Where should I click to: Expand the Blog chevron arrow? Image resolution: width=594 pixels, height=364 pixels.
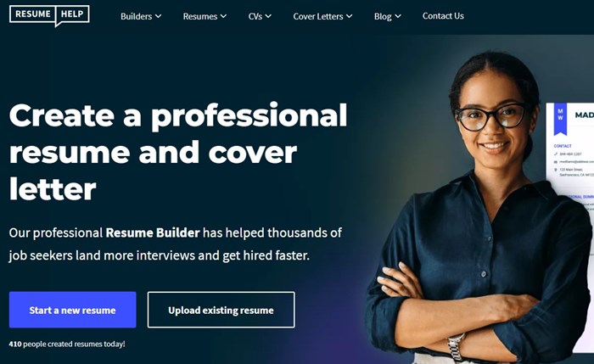tap(398, 16)
